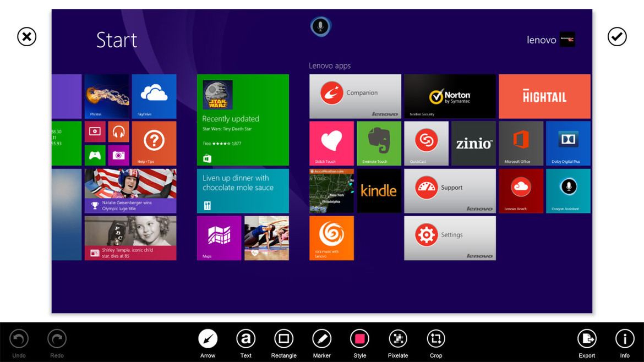Open the Zinio tile

click(473, 144)
